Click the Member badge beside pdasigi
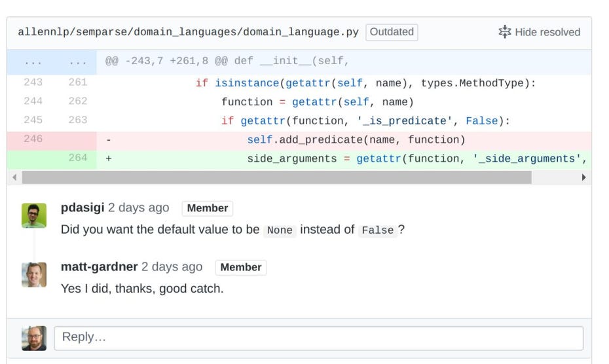The width and height of the screenshot is (609, 364). tap(208, 208)
